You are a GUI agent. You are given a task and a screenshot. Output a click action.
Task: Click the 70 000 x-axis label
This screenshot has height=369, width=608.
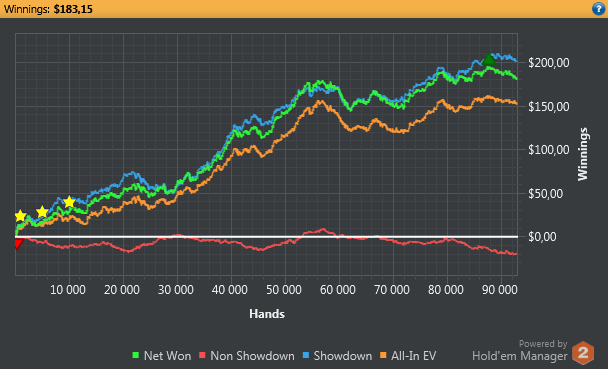pyautogui.click(x=391, y=290)
